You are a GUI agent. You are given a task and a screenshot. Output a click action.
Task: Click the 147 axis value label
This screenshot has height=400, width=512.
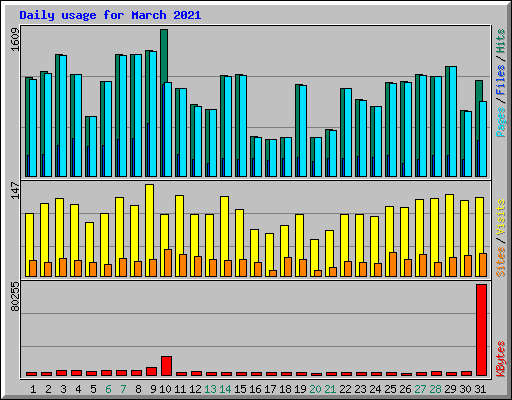[x=15, y=190]
